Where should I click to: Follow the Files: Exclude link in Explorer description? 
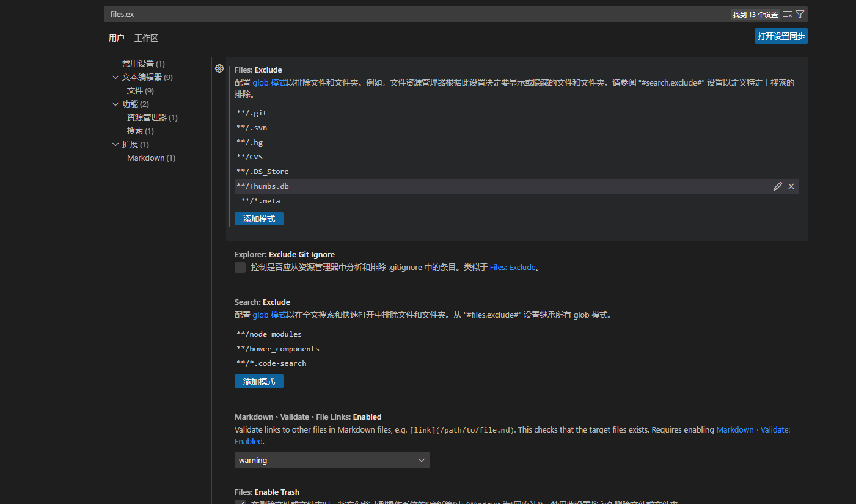click(513, 267)
